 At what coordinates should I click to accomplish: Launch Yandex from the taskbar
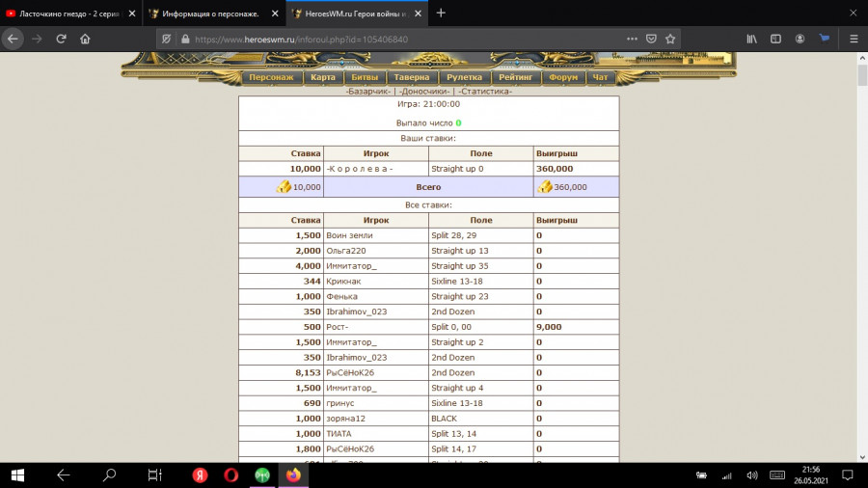click(x=199, y=474)
